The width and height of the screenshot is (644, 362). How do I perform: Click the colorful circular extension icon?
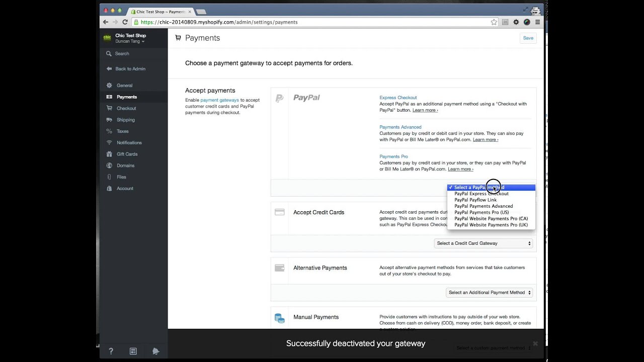(x=527, y=22)
